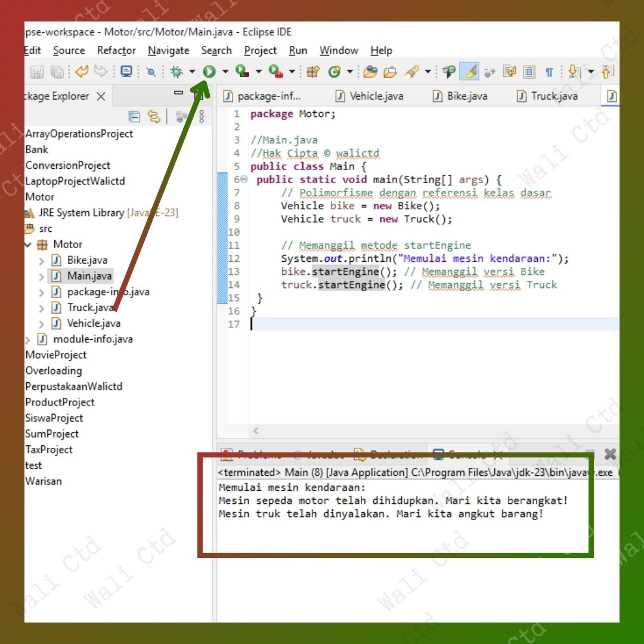Click the Previous Annotation icon

pos(608,72)
